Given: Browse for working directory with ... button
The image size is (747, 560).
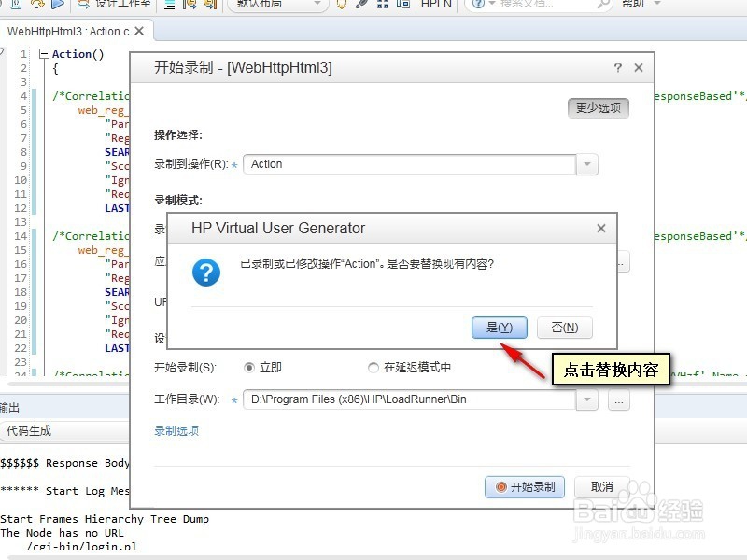Looking at the screenshot, I should pyautogui.click(x=619, y=399).
